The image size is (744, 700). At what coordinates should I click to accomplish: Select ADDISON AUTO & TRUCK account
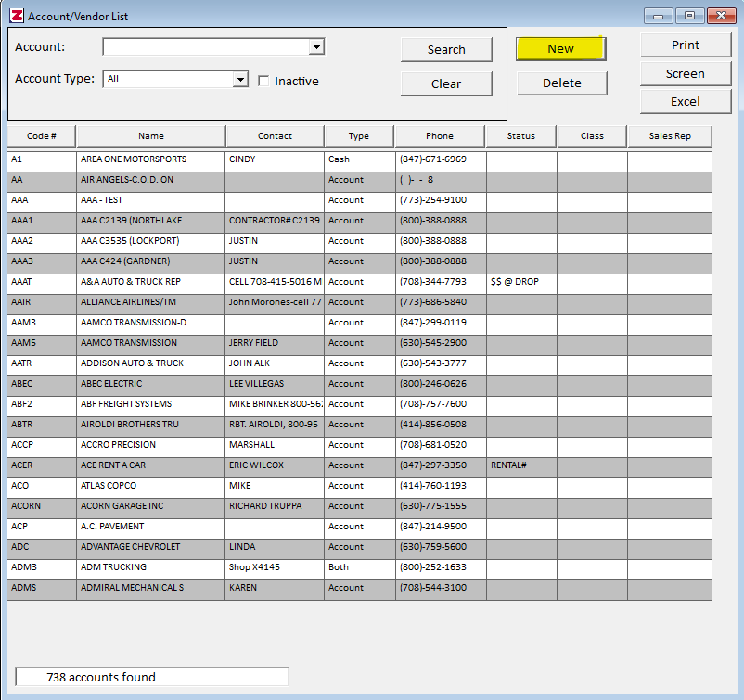tap(360, 365)
